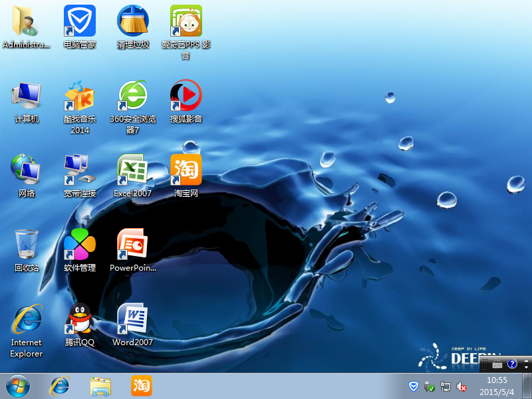Open the language bar options arrow
The width and height of the screenshot is (532, 399).
(526, 368)
